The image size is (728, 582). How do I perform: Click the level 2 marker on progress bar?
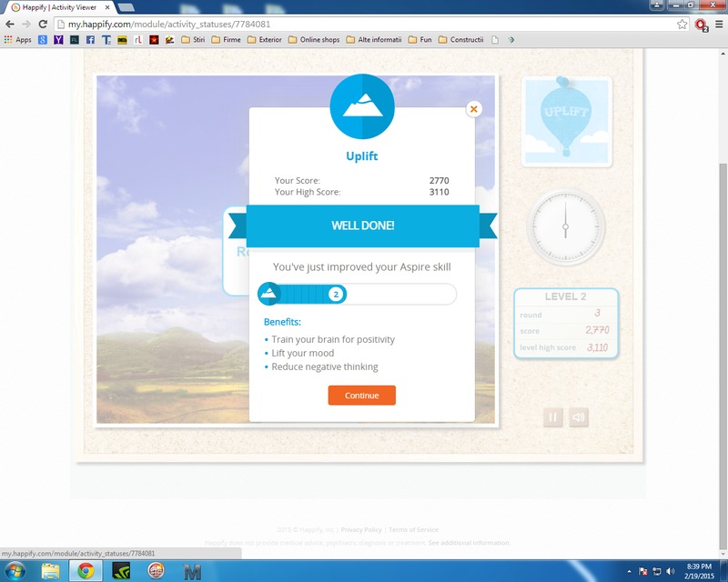point(336,295)
